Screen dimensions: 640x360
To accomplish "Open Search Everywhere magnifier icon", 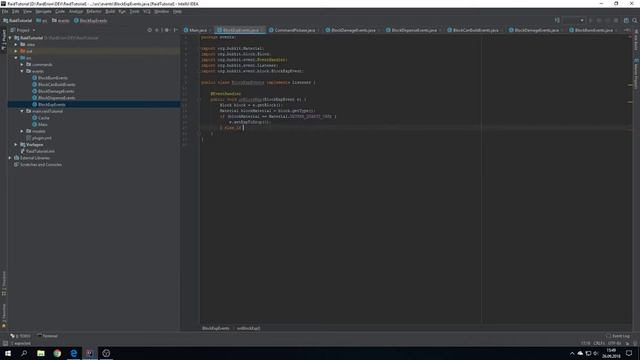I will 635,20.
